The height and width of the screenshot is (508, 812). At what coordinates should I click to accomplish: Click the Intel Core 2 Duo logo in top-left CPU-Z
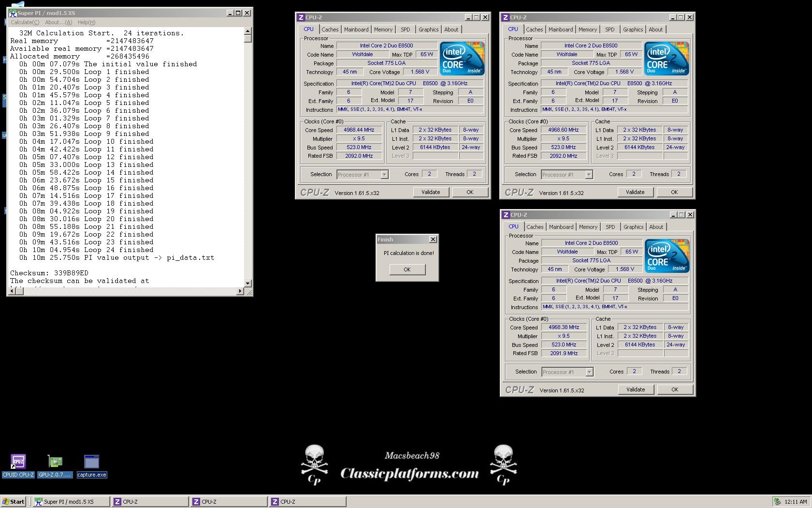pos(462,59)
